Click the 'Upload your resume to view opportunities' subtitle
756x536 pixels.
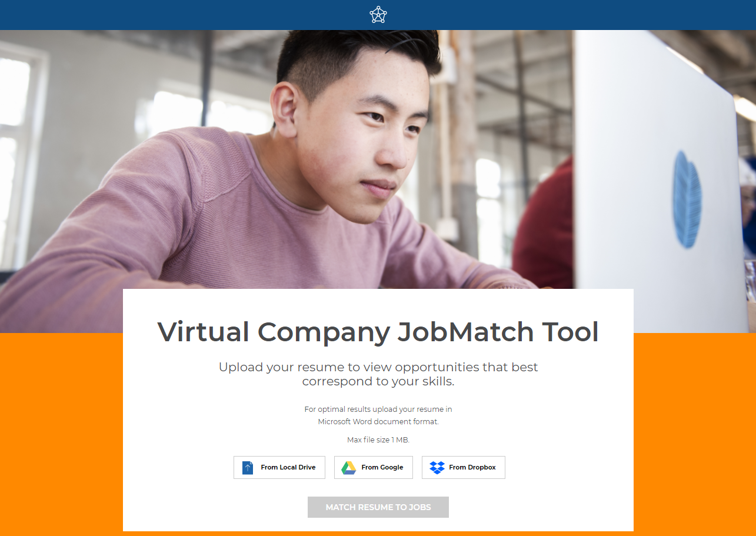(x=378, y=374)
